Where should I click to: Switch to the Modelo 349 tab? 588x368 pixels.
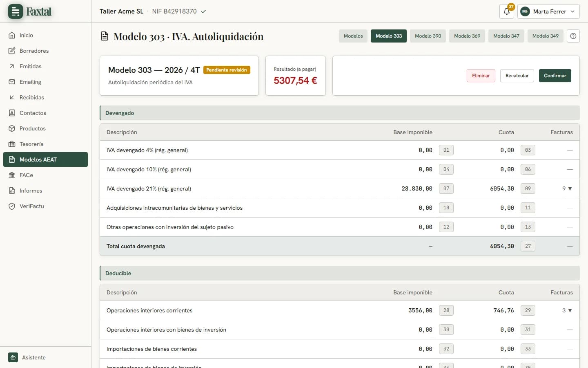546,36
